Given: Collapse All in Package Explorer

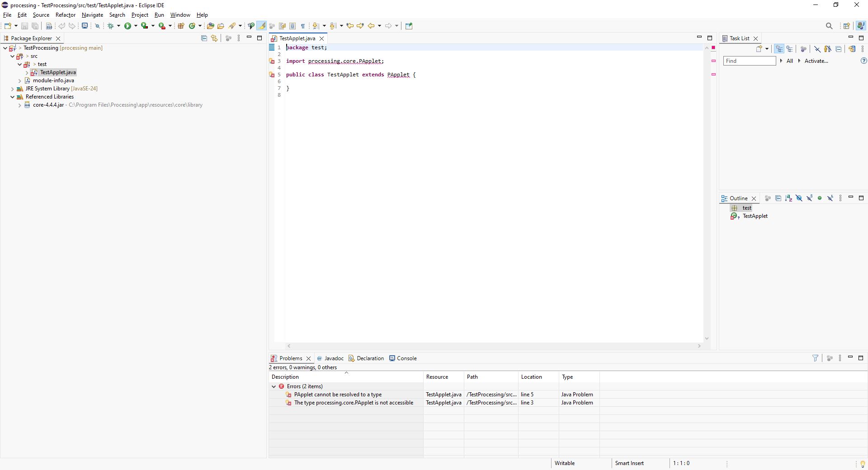Looking at the screenshot, I should (x=204, y=38).
